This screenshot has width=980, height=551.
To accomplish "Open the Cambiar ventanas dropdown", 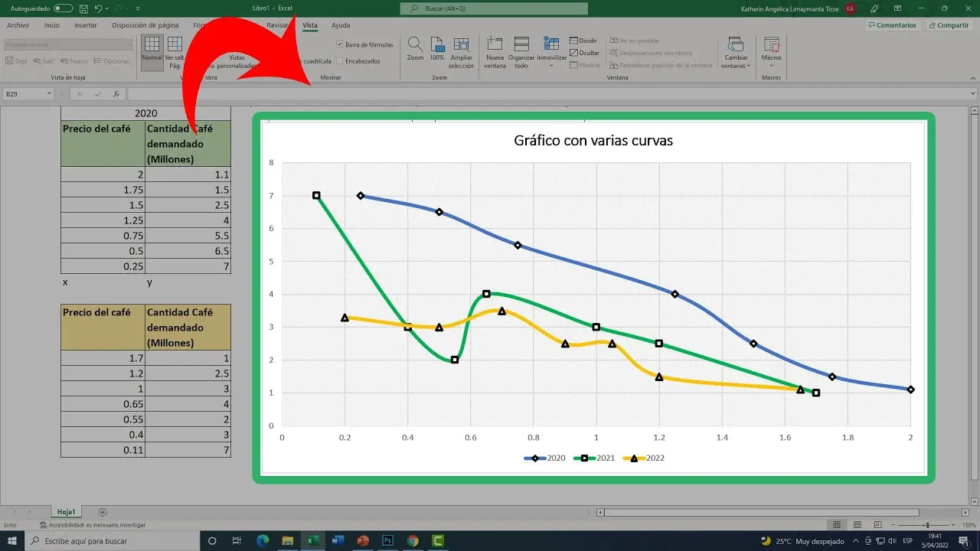I will tap(736, 60).
